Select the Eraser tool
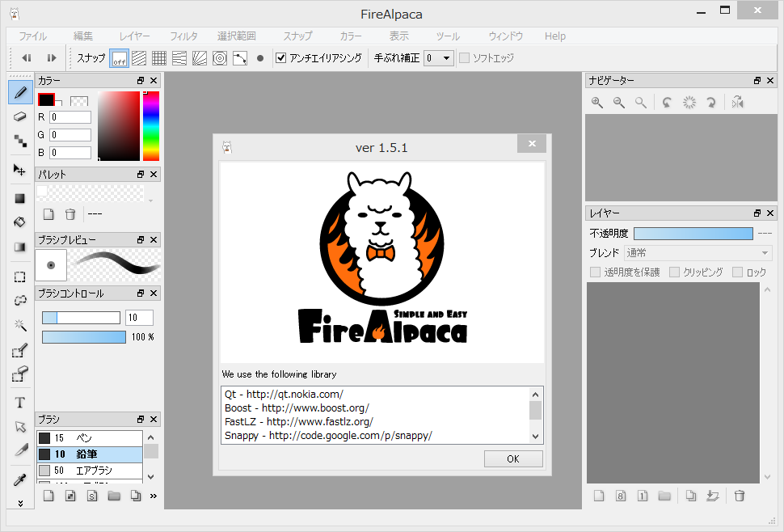 click(x=20, y=116)
